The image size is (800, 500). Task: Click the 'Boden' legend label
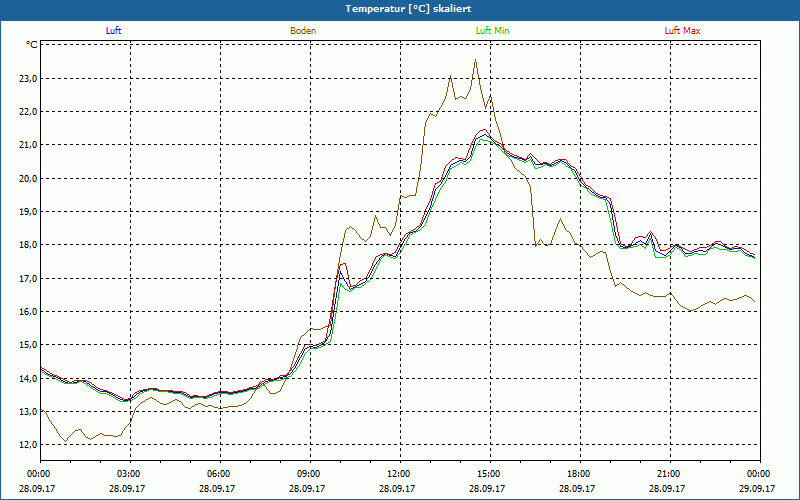pos(303,31)
